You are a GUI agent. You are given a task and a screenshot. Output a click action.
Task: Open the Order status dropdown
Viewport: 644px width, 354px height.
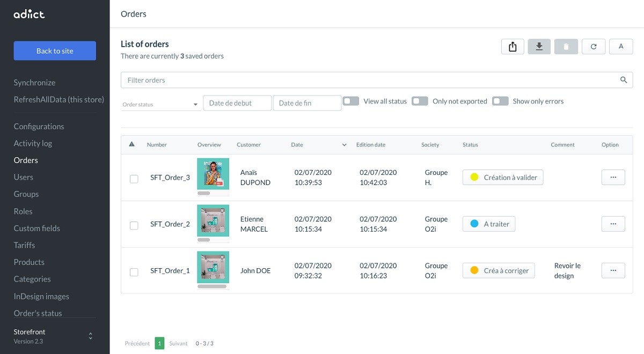(160, 104)
